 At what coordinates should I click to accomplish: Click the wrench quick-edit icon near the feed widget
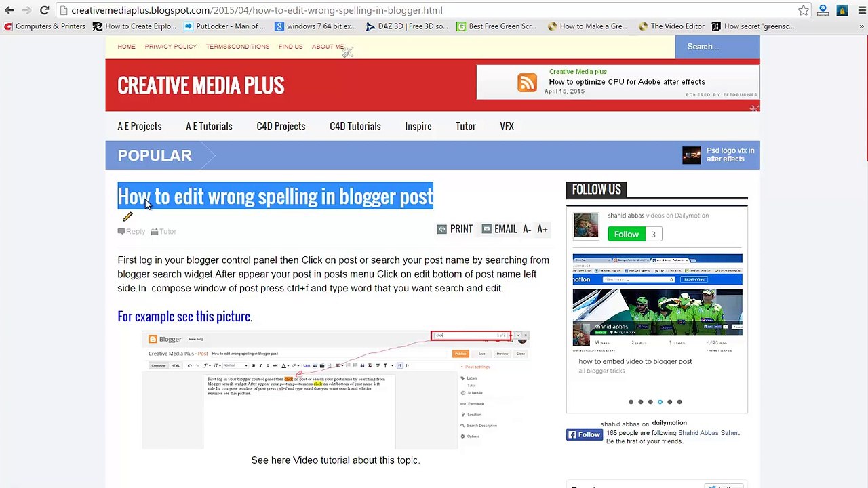point(754,108)
